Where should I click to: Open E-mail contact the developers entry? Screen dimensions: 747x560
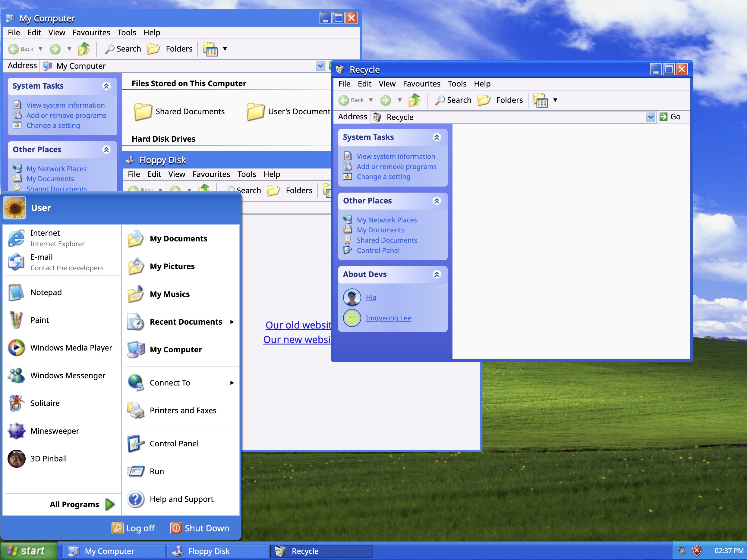point(61,262)
